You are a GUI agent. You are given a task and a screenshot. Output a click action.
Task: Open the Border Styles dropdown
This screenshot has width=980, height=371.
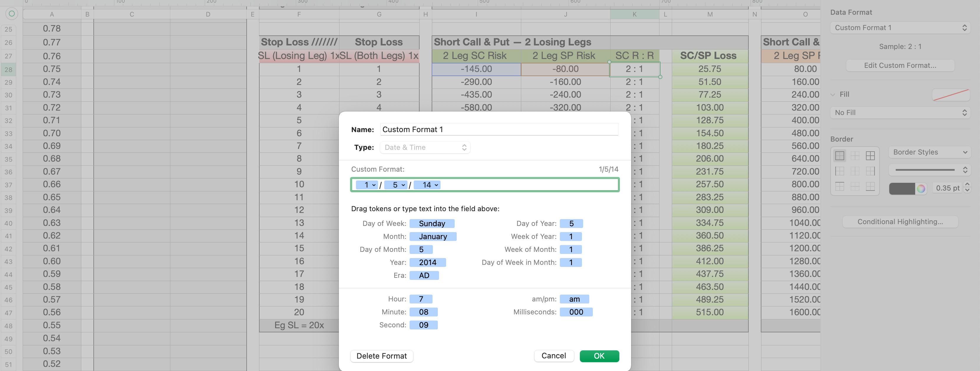point(929,152)
